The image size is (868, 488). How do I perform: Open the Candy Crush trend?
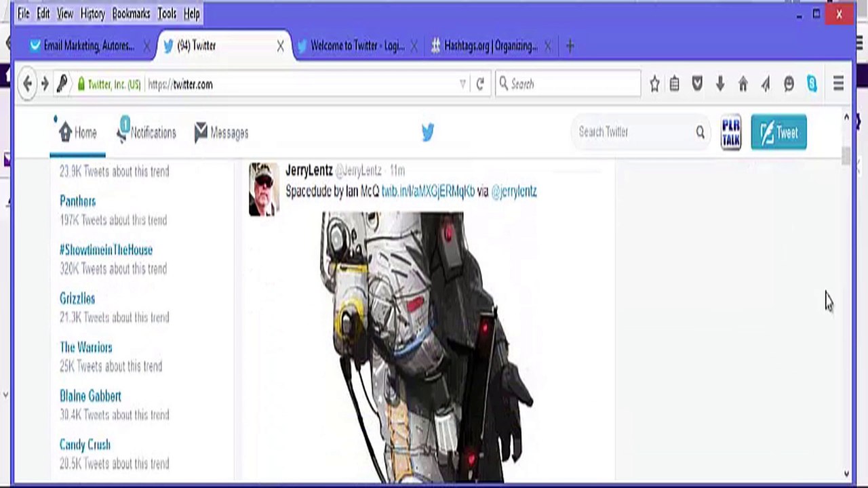pos(85,445)
